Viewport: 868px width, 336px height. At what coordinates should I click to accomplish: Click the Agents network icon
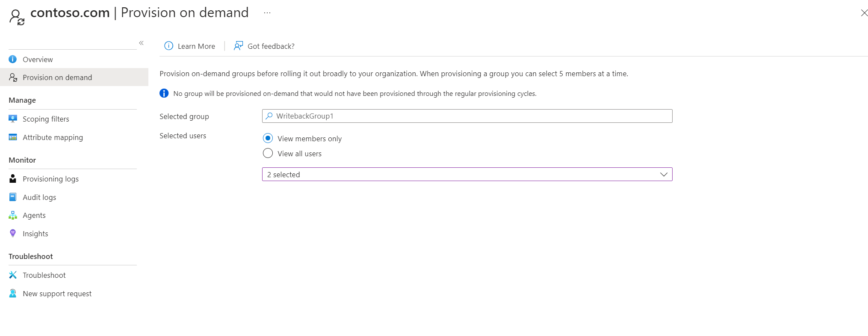pyautogui.click(x=13, y=215)
